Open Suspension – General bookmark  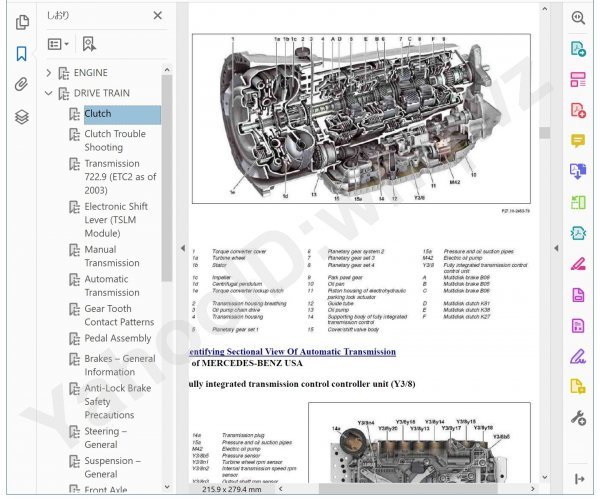(112, 467)
